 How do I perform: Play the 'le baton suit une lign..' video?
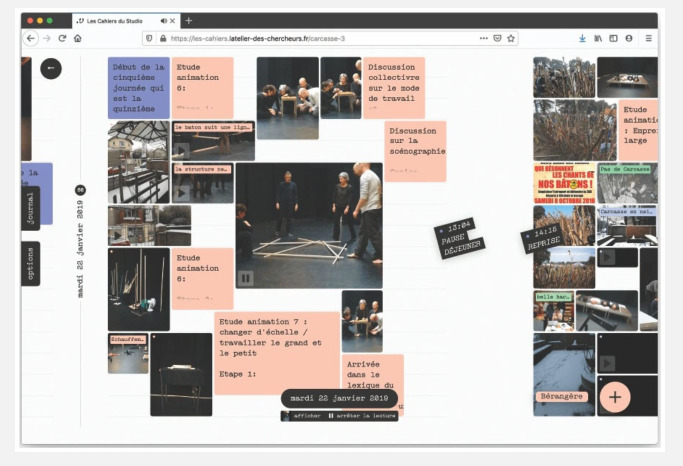pos(181,151)
